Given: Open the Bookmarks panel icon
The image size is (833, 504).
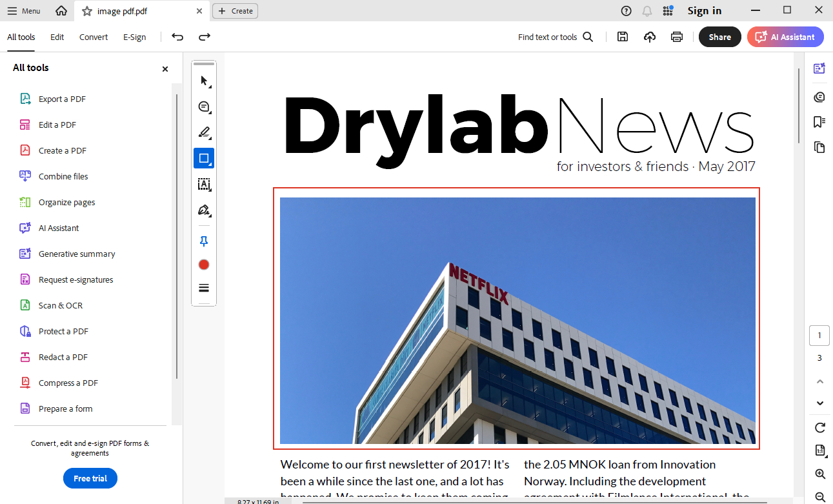Looking at the screenshot, I should [819, 122].
